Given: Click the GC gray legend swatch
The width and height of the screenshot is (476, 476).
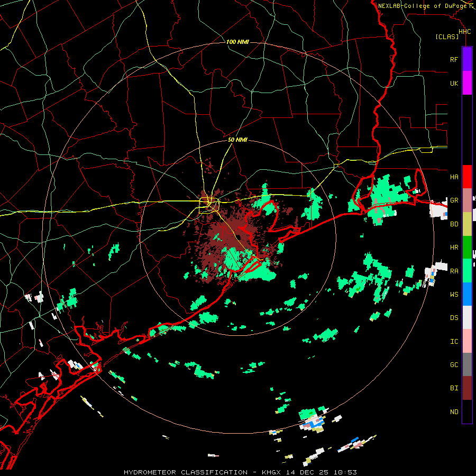Looking at the screenshot, I should coord(467,364).
